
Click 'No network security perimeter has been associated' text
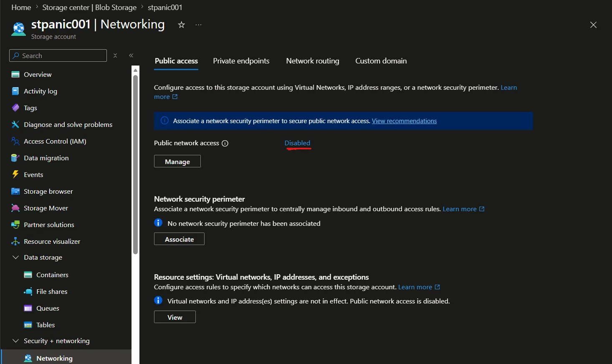click(244, 223)
